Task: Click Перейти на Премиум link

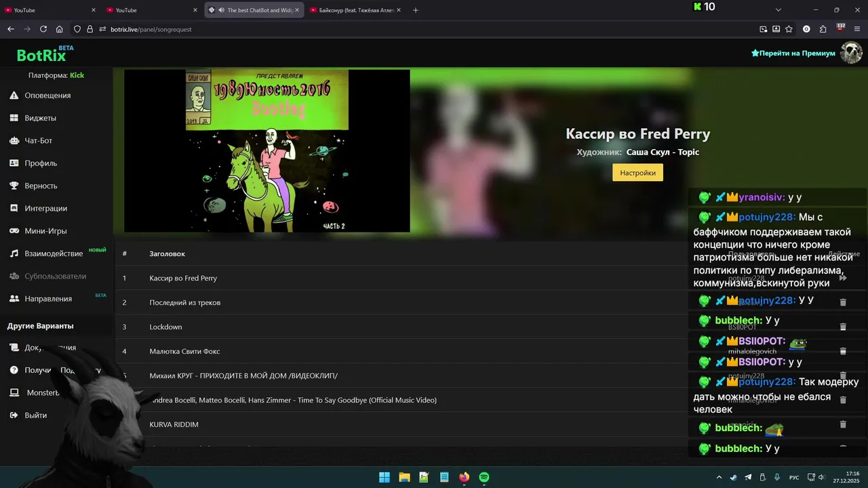Action: [x=793, y=53]
